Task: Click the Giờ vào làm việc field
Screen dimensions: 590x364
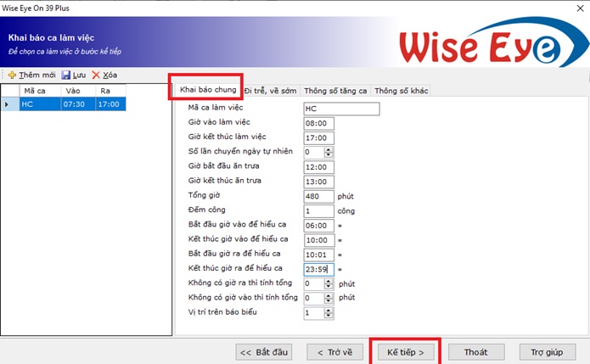Action: click(318, 124)
